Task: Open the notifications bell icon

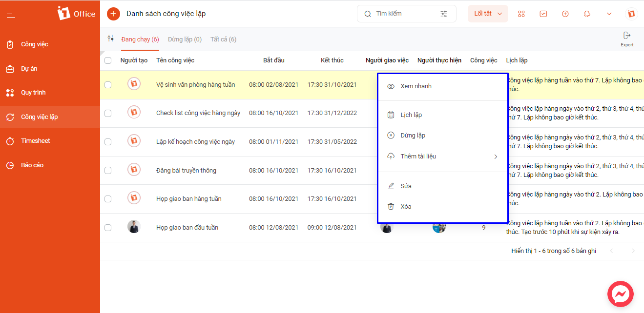Action: click(587, 14)
